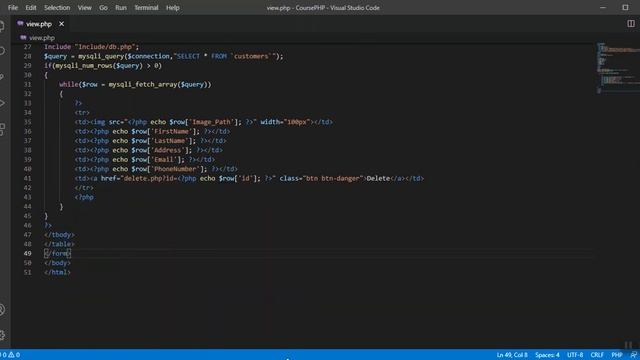Click line number 41 in gutter
This screenshot has height=360, width=640.
[27, 178]
